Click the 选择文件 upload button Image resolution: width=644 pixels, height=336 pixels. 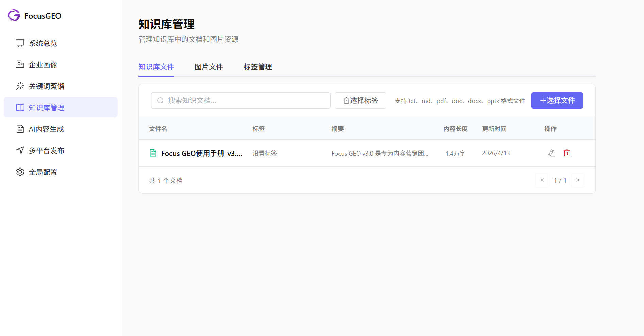coord(557,100)
